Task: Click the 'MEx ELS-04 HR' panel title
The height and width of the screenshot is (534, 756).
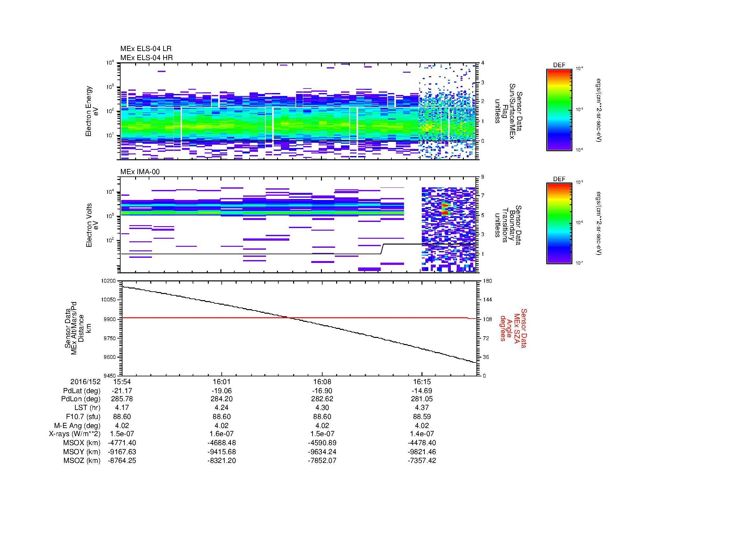Action: coord(146,58)
